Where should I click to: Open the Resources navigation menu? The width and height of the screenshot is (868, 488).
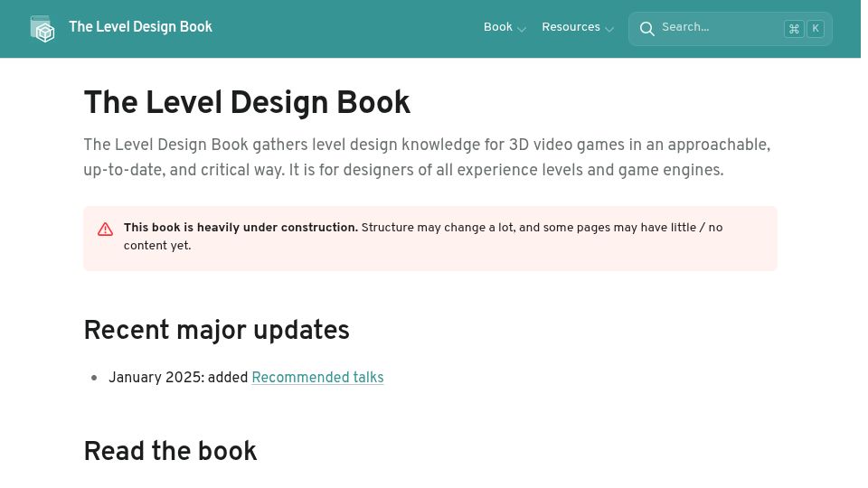pos(571,27)
